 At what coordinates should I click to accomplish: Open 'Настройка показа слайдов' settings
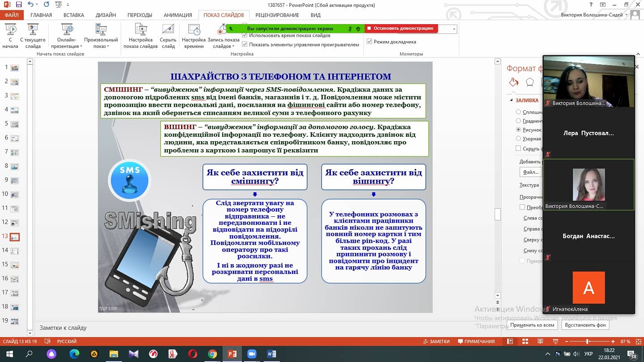tap(140, 36)
